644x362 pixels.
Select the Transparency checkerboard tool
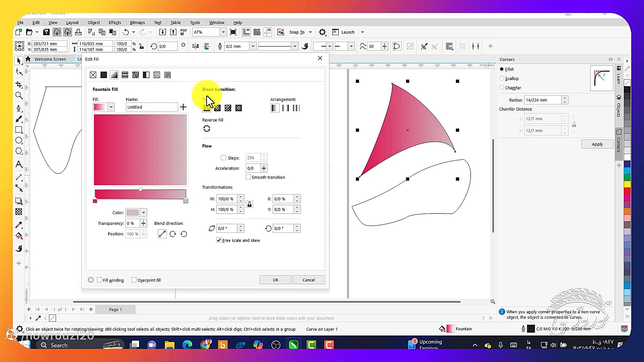pos(19,212)
